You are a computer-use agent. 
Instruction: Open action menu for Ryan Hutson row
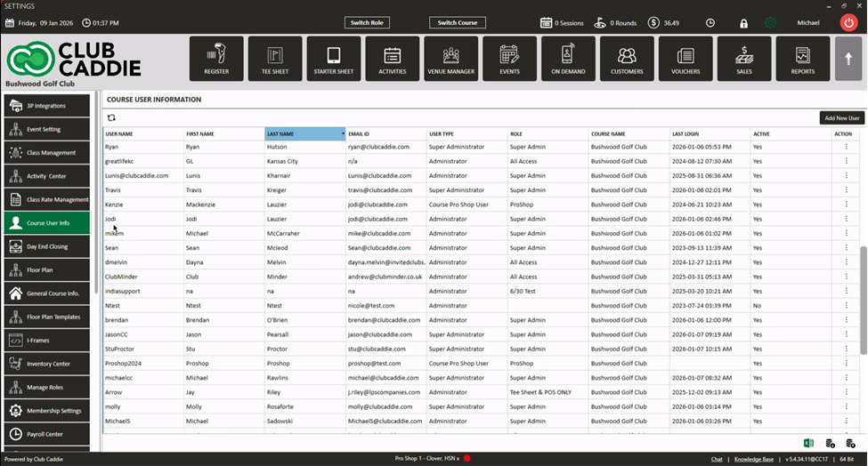(x=846, y=147)
